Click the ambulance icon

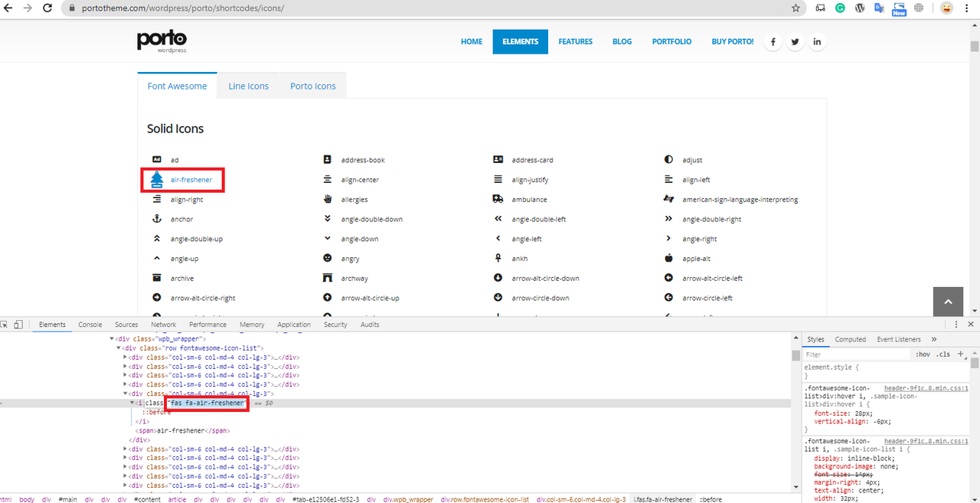point(498,199)
